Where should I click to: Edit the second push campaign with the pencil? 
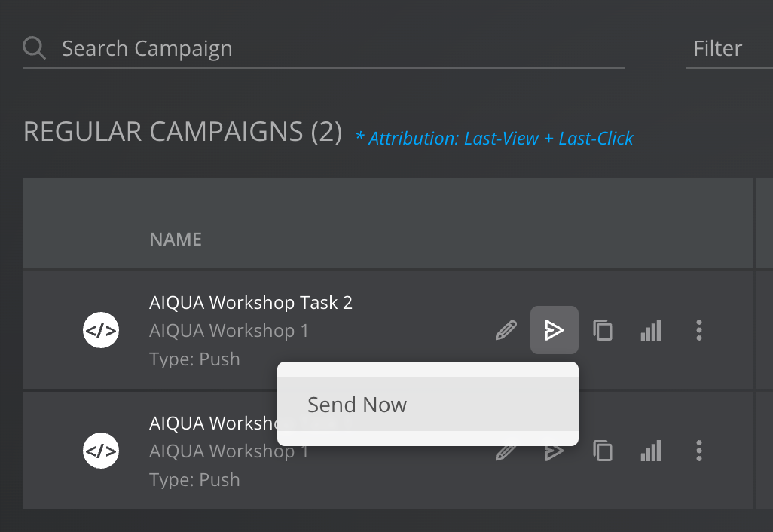506,451
